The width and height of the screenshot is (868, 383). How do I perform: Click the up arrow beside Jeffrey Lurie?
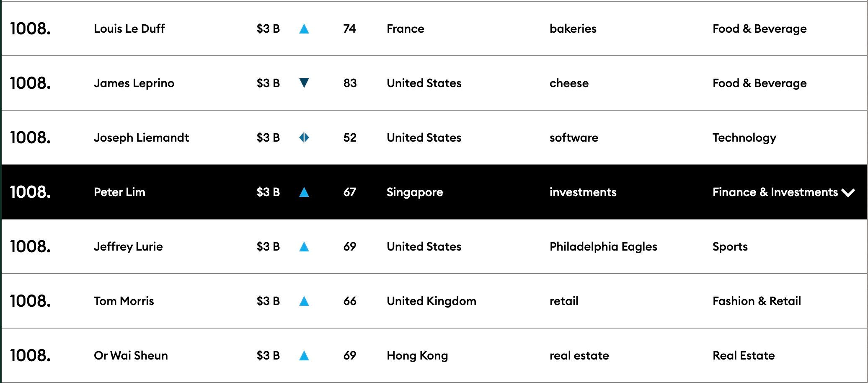tap(305, 246)
